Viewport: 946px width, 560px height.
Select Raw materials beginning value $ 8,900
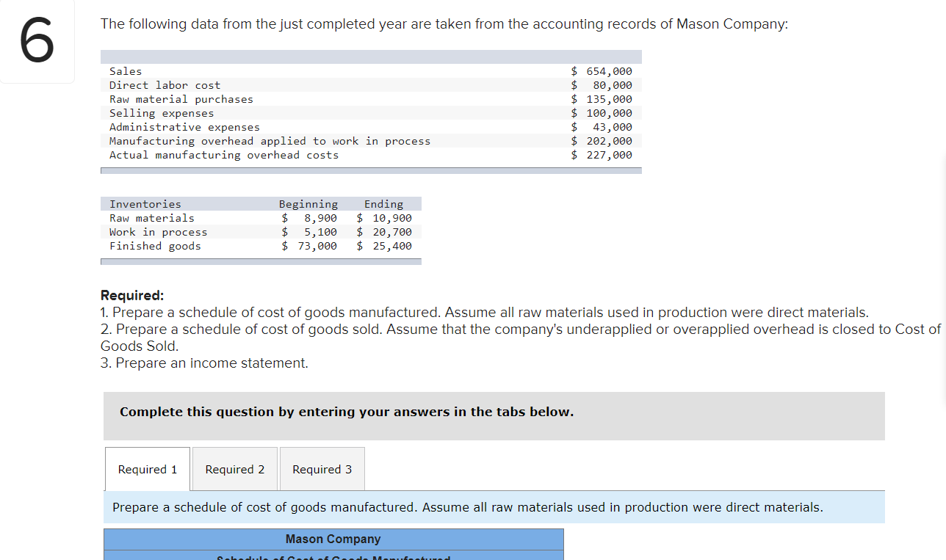[x=309, y=218]
